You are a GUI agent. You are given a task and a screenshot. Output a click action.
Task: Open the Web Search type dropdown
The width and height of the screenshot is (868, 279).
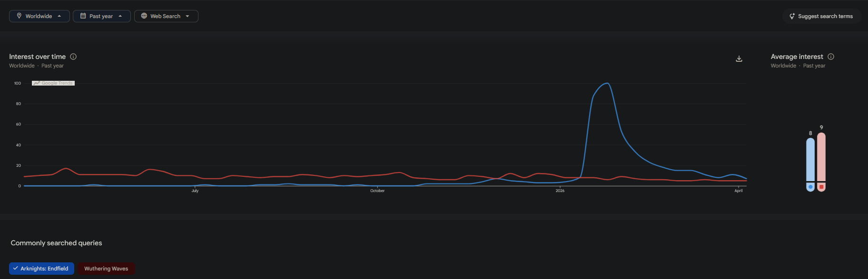(x=166, y=16)
